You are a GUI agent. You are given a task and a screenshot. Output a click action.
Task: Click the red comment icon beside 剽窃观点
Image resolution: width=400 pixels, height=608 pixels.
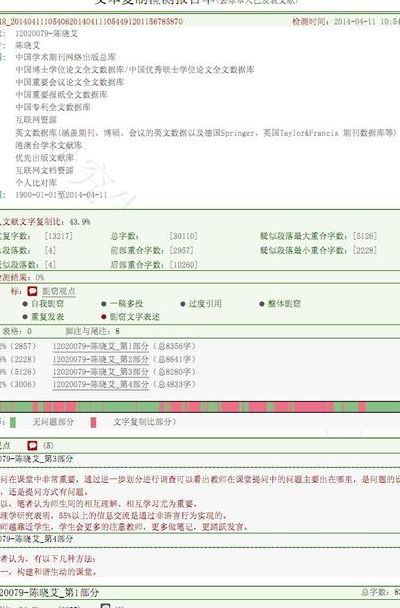(x=32, y=291)
